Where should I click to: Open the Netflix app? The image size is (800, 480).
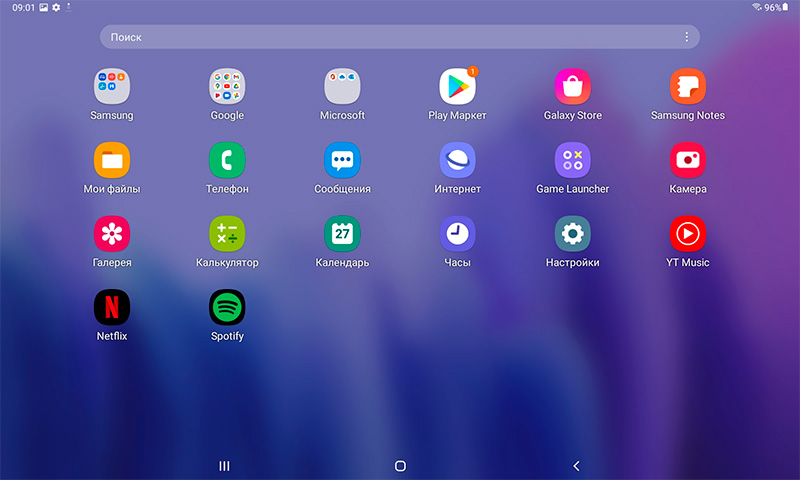(x=112, y=308)
